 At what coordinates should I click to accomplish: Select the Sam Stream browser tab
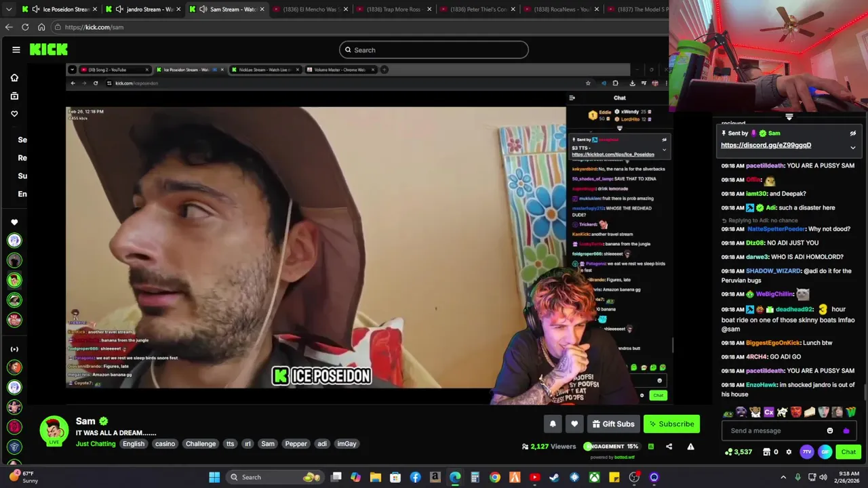click(226, 9)
